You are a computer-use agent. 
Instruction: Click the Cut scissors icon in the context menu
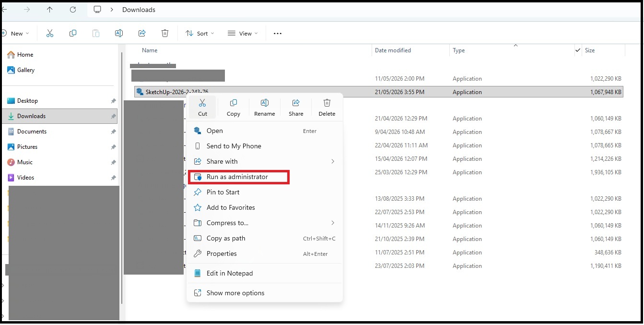point(202,103)
